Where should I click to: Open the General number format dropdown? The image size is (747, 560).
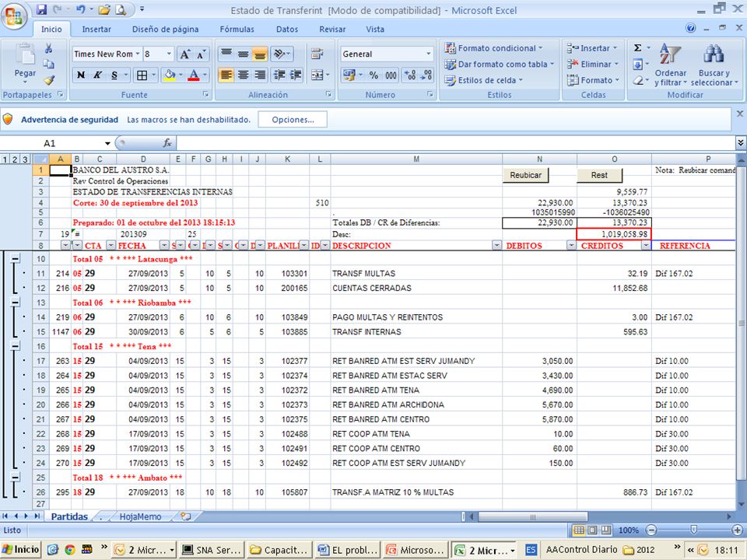428,54
